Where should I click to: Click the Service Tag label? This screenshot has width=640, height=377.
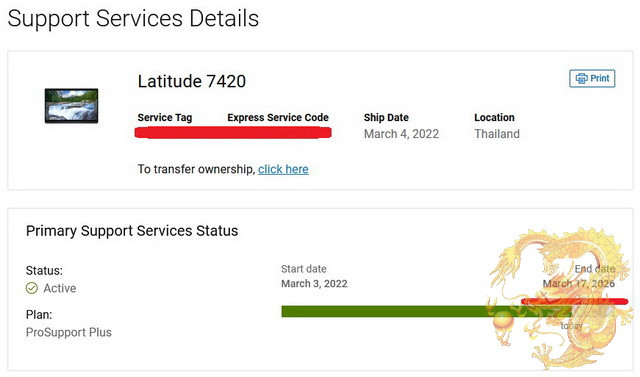point(164,118)
